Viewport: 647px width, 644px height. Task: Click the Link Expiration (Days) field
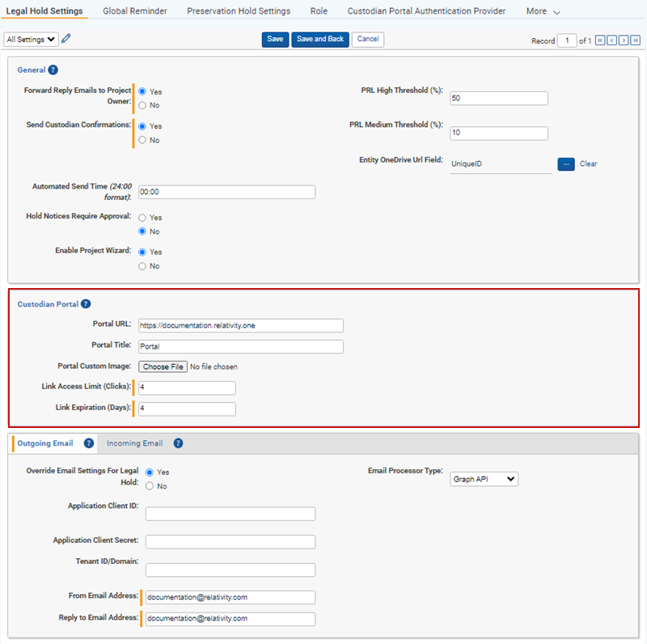pos(188,409)
